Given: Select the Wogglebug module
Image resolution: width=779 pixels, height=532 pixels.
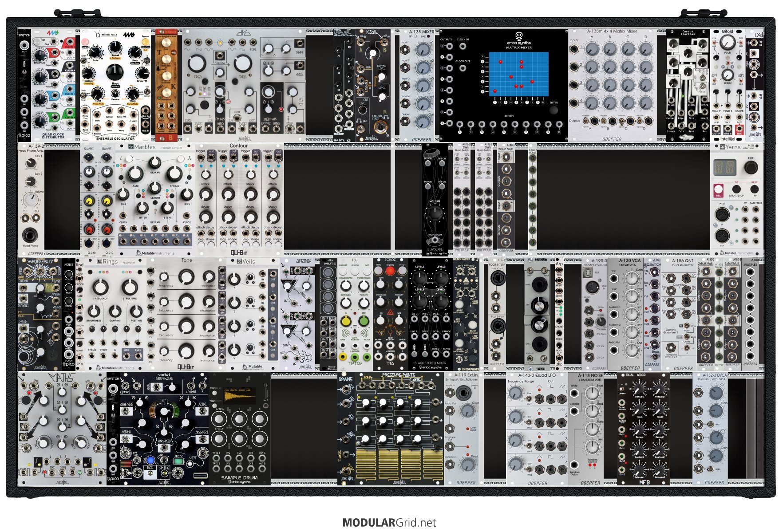Looking at the screenshot, I should pyautogui.click(x=40, y=314).
